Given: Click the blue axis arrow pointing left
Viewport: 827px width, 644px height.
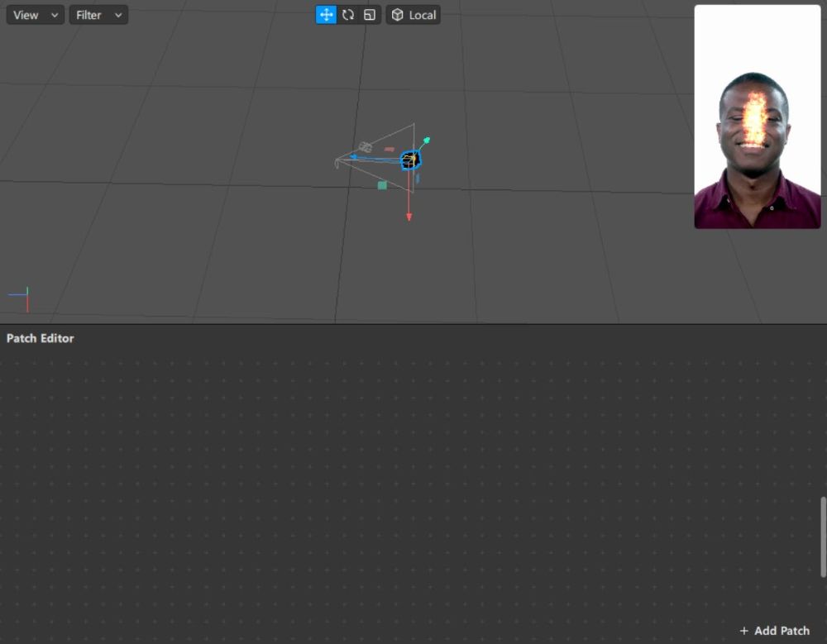Looking at the screenshot, I should tap(353, 156).
